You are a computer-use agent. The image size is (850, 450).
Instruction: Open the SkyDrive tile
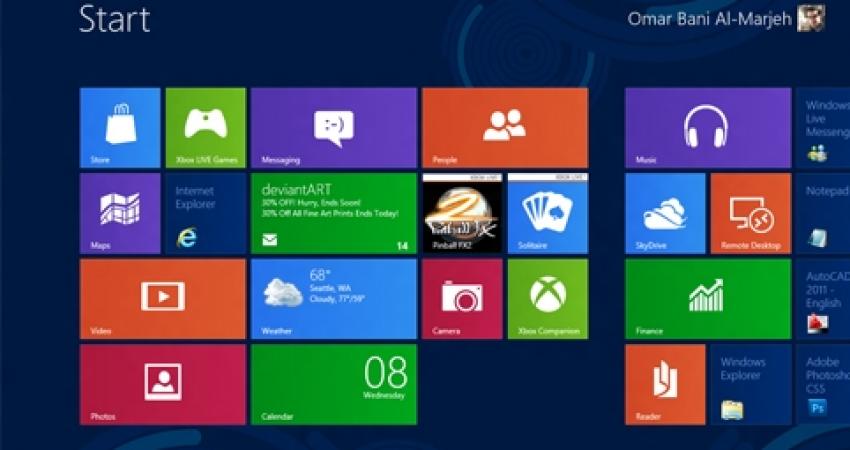pyautogui.click(x=665, y=213)
